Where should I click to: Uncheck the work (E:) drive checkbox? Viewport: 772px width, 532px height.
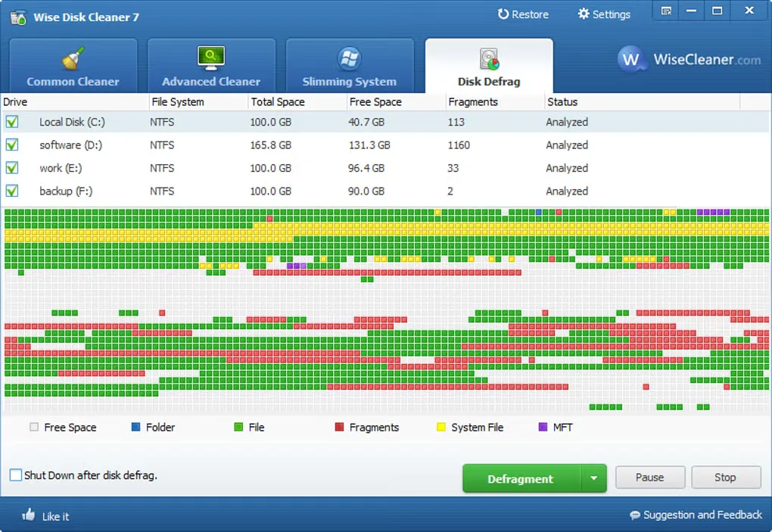(12, 168)
